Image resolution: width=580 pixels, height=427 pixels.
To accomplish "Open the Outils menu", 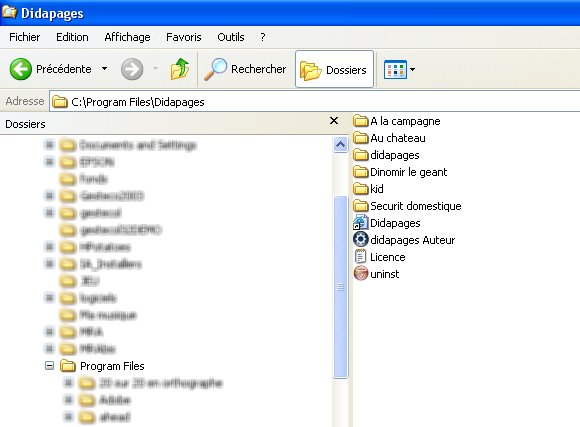I will 231,37.
